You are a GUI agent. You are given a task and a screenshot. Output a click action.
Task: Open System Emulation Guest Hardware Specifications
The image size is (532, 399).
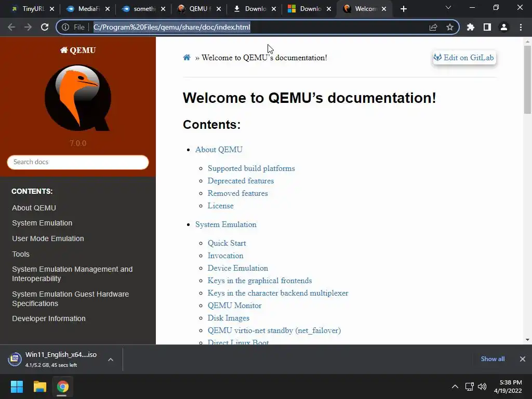coord(71,299)
